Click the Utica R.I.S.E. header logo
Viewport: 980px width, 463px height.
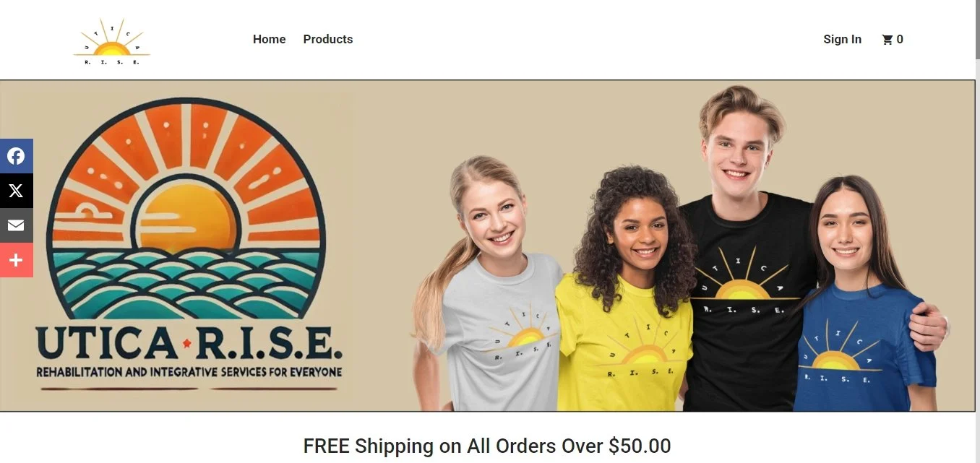pyautogui.click(x=112, y=43)
